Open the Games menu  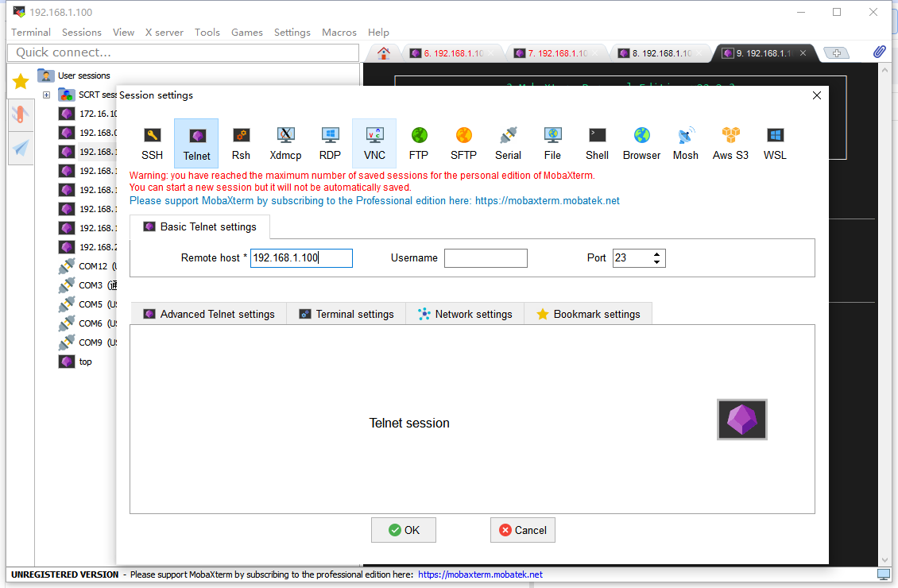247,32
